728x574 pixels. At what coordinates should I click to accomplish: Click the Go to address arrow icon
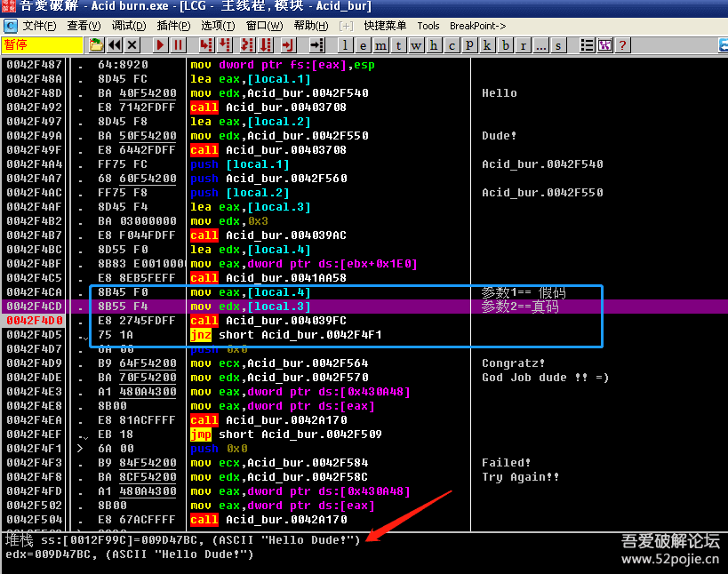coord(316,44)
